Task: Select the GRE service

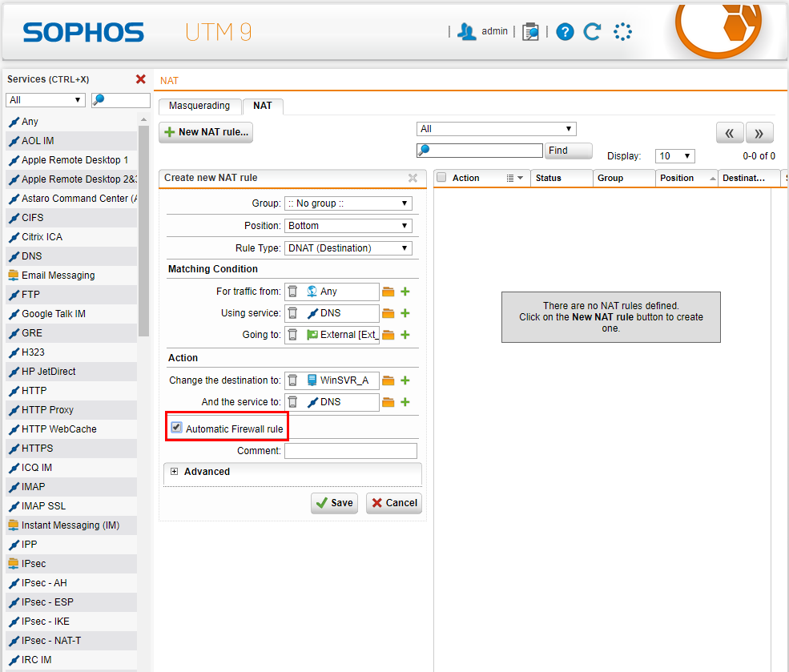Action: click(71, 333)
